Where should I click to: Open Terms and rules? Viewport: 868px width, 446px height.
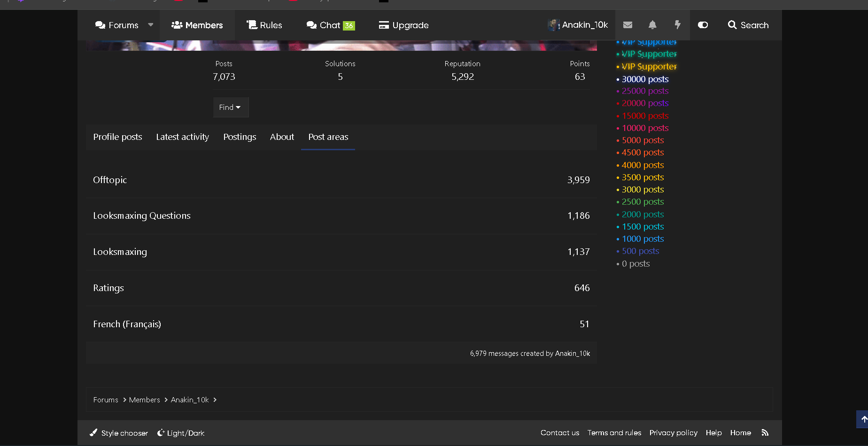(614, 433)
